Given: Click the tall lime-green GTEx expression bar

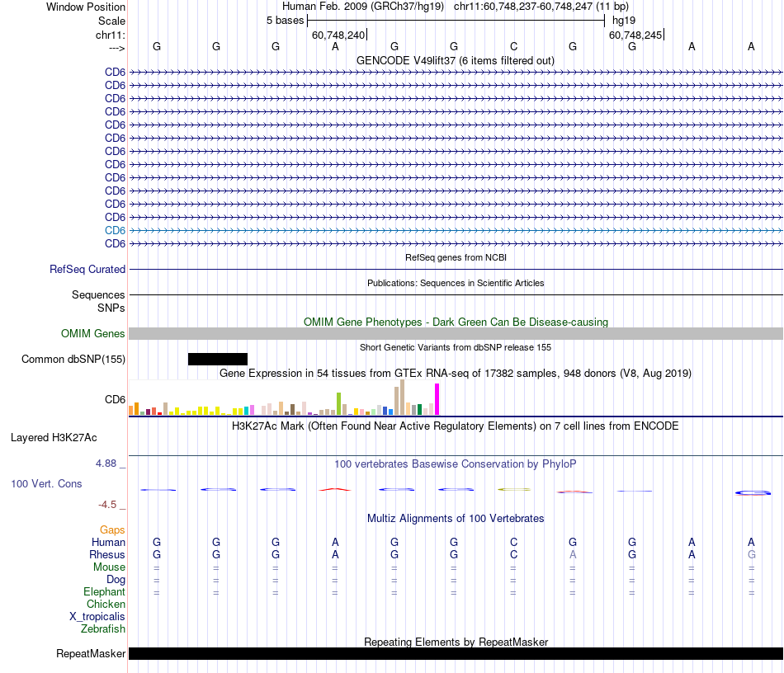Looking at the screenshot, I should 338,403.
